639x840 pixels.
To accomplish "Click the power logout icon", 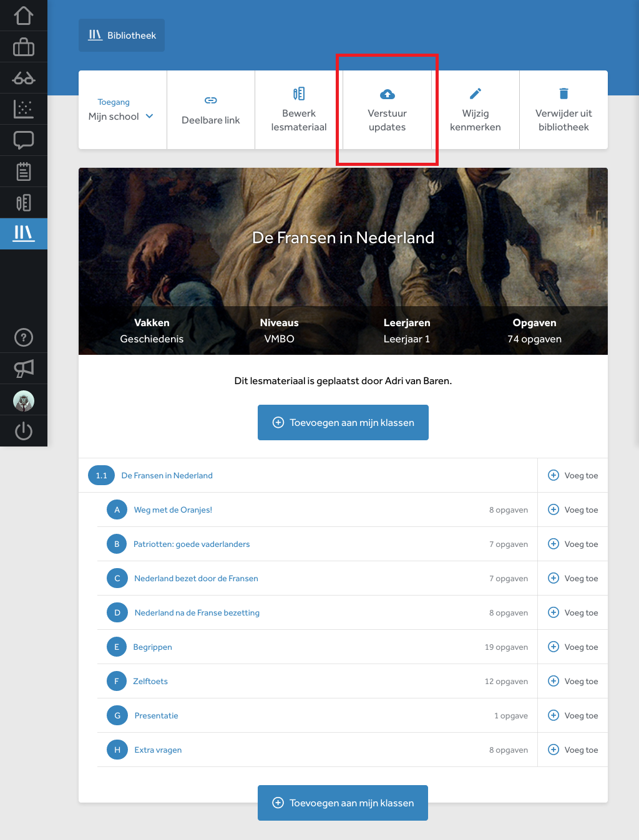I will tap(24, 431).
